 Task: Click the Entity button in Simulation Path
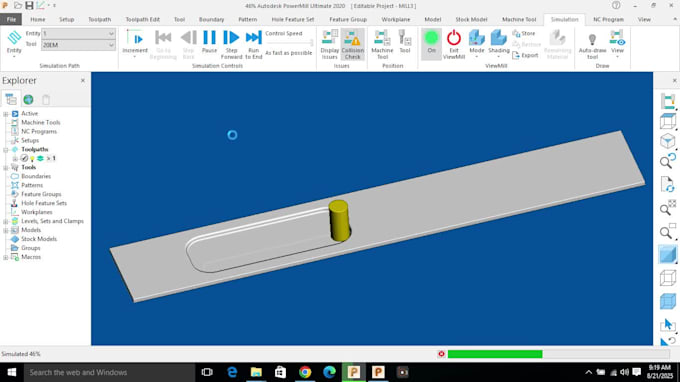14,42
